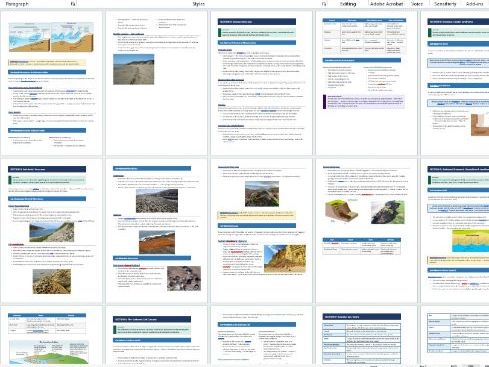Select the lake and hillside photo
The width and height of the screenshot is (489, 367).
coord(52,232)
